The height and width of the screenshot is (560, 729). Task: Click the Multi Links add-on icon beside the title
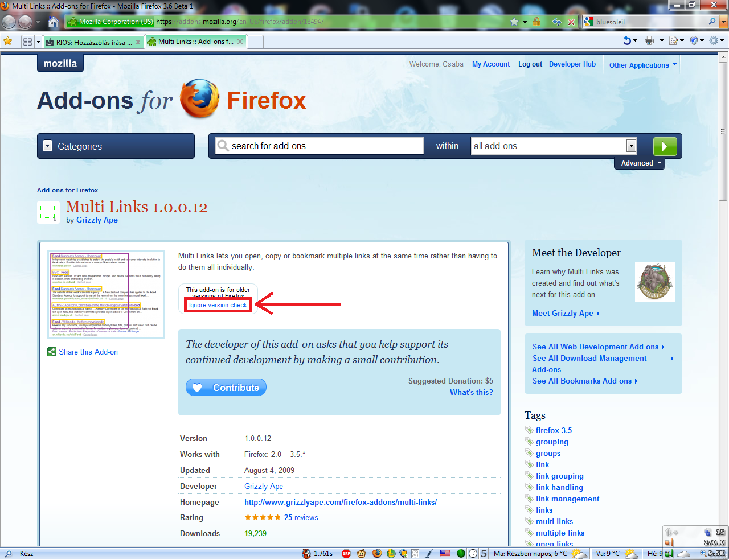point(48,212)
